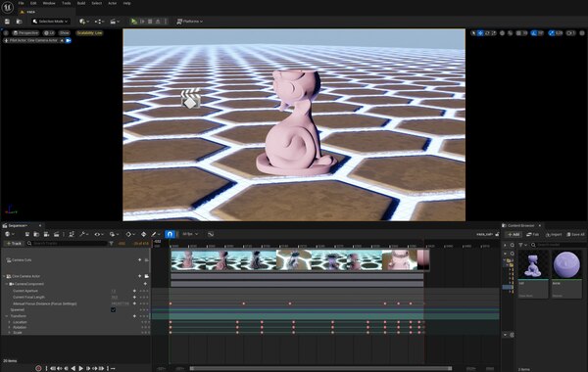Toggle the blue camera pilot view button
The height and width of the screenshot is (372, 588).
point(69,40)
